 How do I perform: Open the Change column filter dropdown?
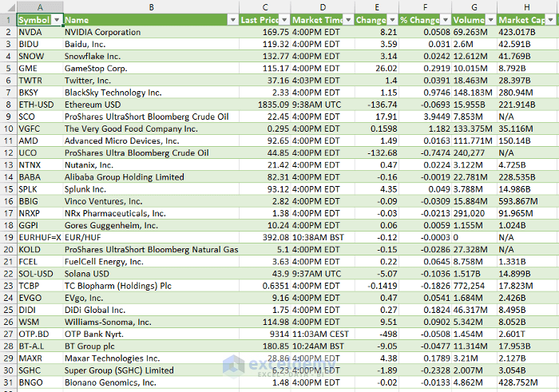393,20
